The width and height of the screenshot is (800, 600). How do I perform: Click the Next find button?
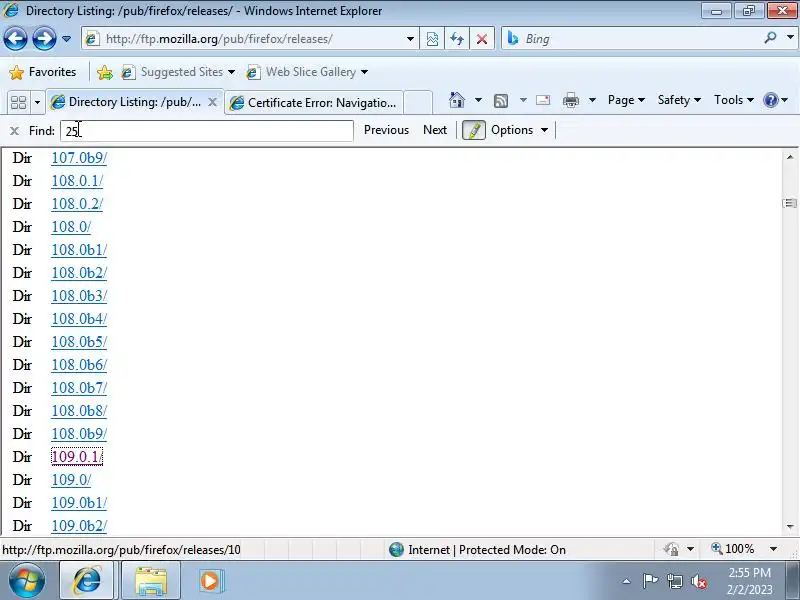coord(435,130)
